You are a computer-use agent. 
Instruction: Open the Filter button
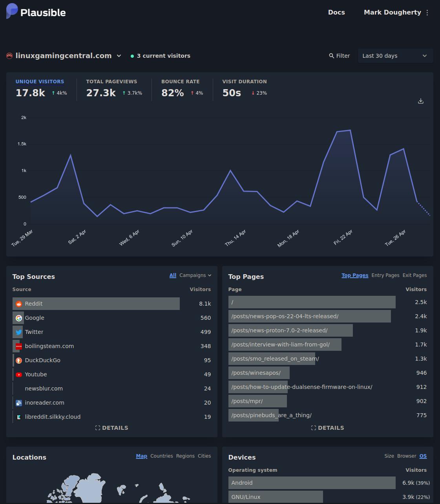tap(340, 56)
